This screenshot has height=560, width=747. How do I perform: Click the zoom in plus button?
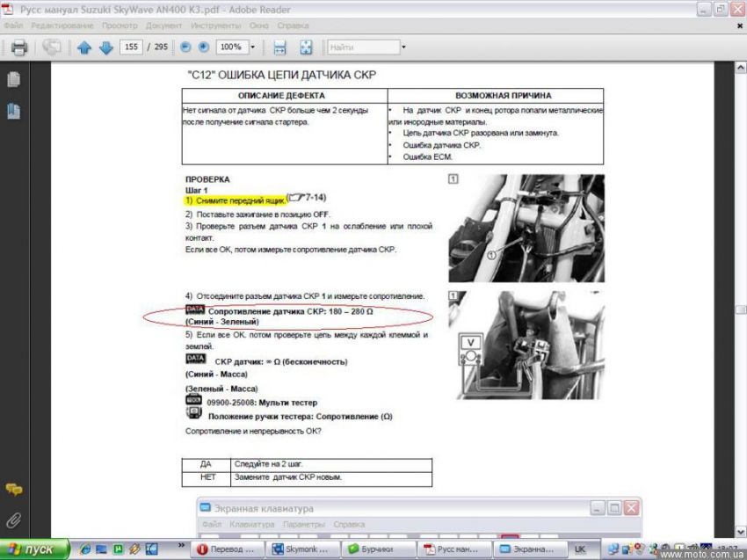pyautogui.click(x=203, y=47)
